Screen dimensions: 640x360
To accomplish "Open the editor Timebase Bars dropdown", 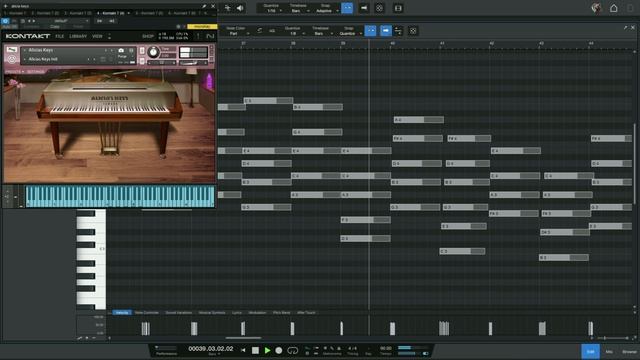I will 321,31.
